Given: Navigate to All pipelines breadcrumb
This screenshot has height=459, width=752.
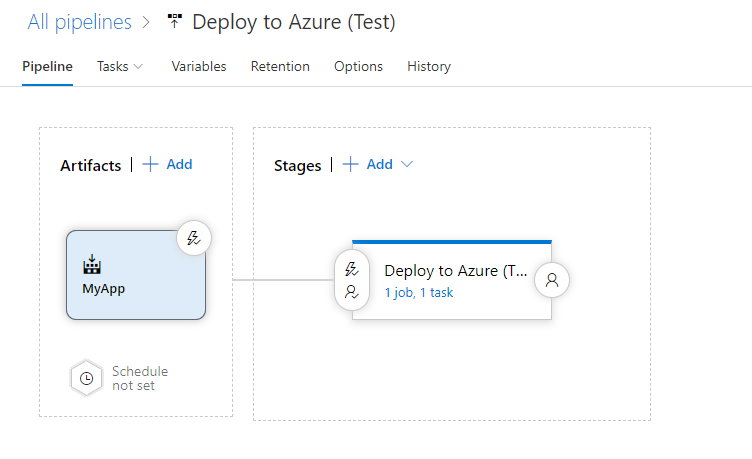Looking at the screenshot, I should point(79,22).
